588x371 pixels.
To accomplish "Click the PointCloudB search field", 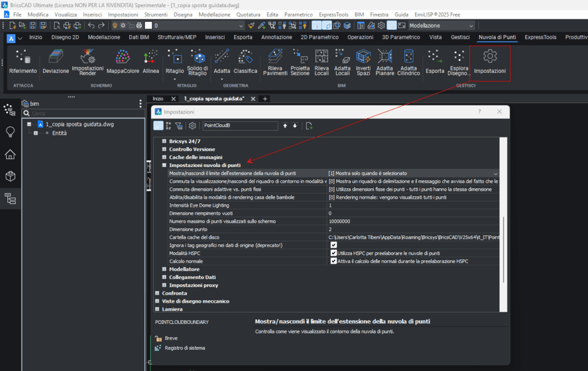I will [x=240, y=126].
